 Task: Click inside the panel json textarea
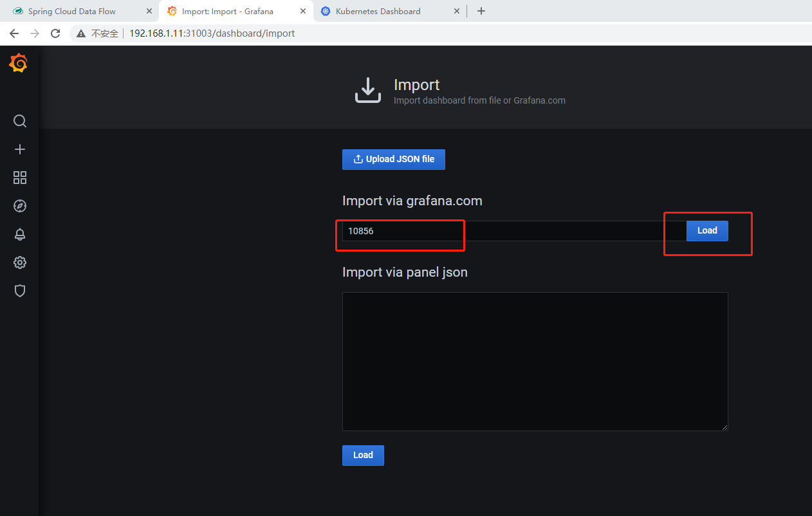[535, 362]
